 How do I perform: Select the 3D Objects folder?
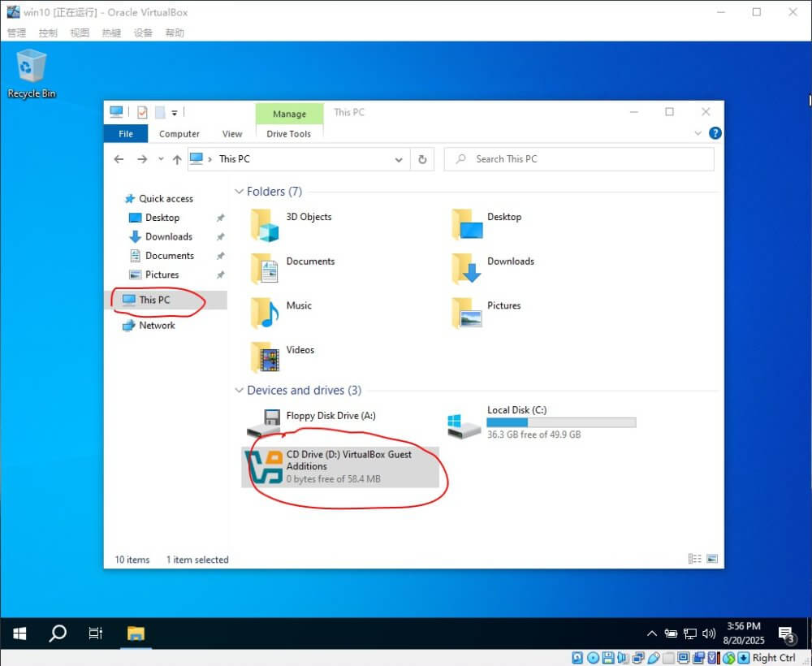292,225
